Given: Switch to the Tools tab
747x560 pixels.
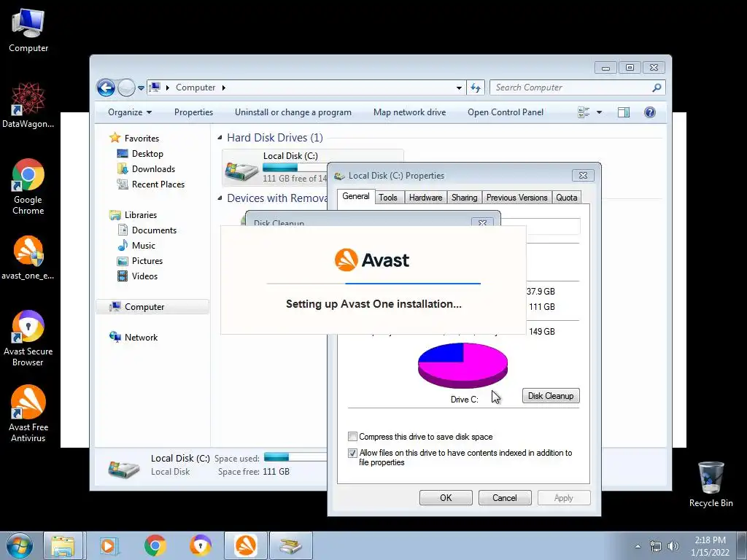Looking at the screenshot, I should point(388,198).
